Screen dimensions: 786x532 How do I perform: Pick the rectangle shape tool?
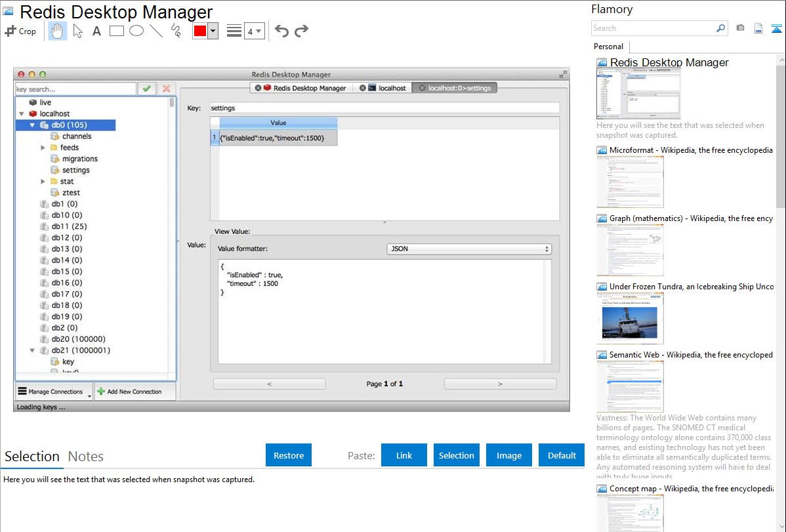point(117,31)
